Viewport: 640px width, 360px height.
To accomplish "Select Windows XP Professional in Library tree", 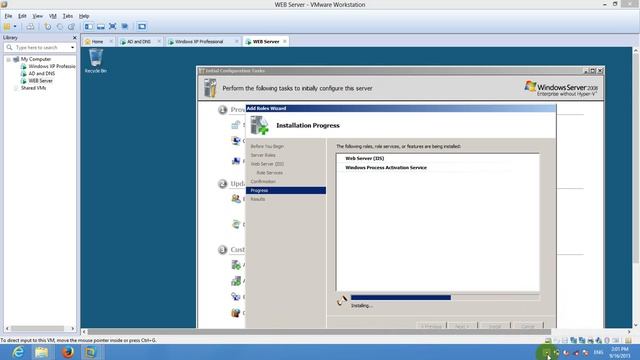I will tap(48, 66).
